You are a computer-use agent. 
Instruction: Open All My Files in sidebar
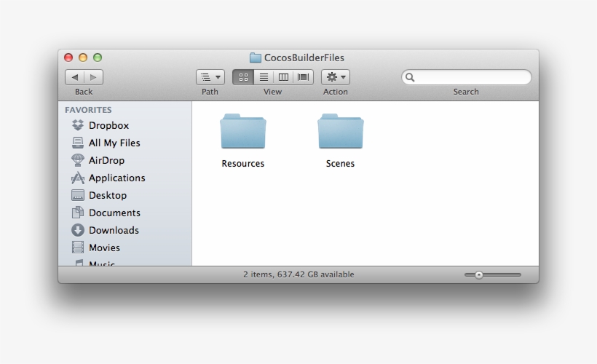point(114,143)
